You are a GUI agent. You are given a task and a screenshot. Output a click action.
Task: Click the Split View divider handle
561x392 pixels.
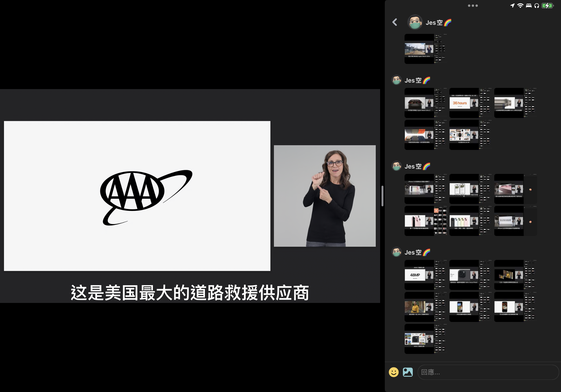click(x=382, y=196)
